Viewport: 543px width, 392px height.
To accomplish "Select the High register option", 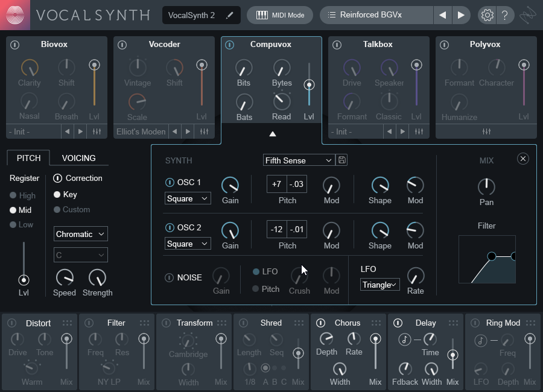I will coord(23,195).
